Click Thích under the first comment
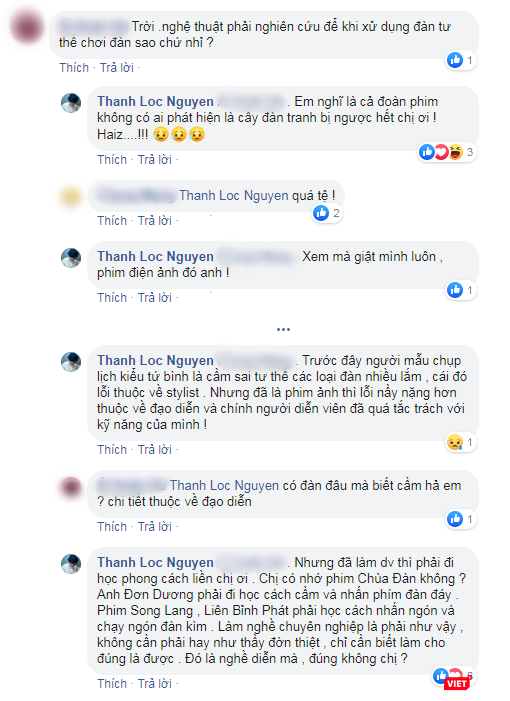The width and height of the screenshot is (510, 701). (74, 68)
